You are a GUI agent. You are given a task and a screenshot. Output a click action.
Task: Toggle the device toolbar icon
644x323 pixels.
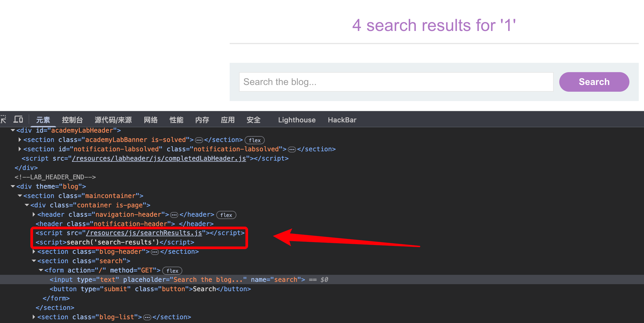(x=18, y=119)
